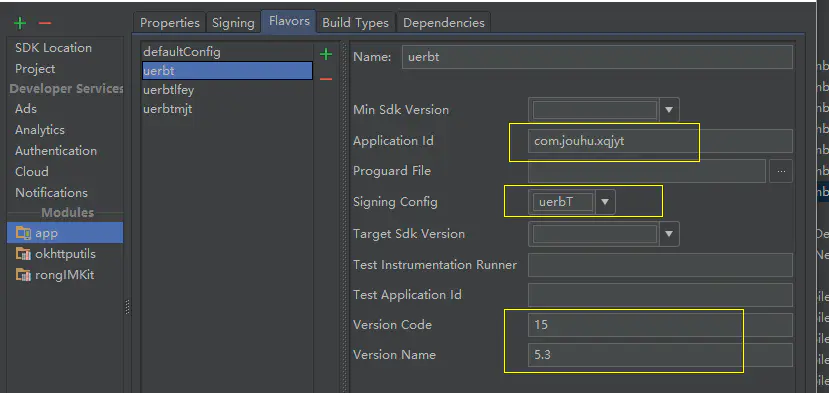The image size is (829, 393).
Task: Select the app module label
Action: pyautogui.click(x=47, y=233)
